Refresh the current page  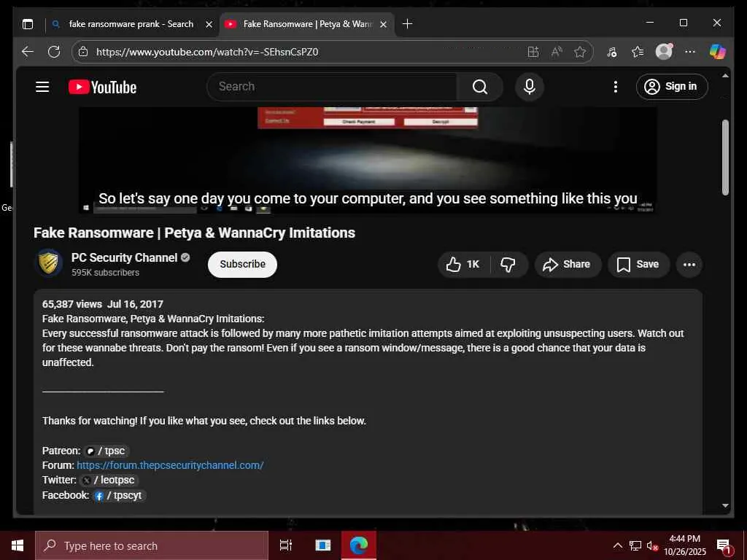point(54,52)
